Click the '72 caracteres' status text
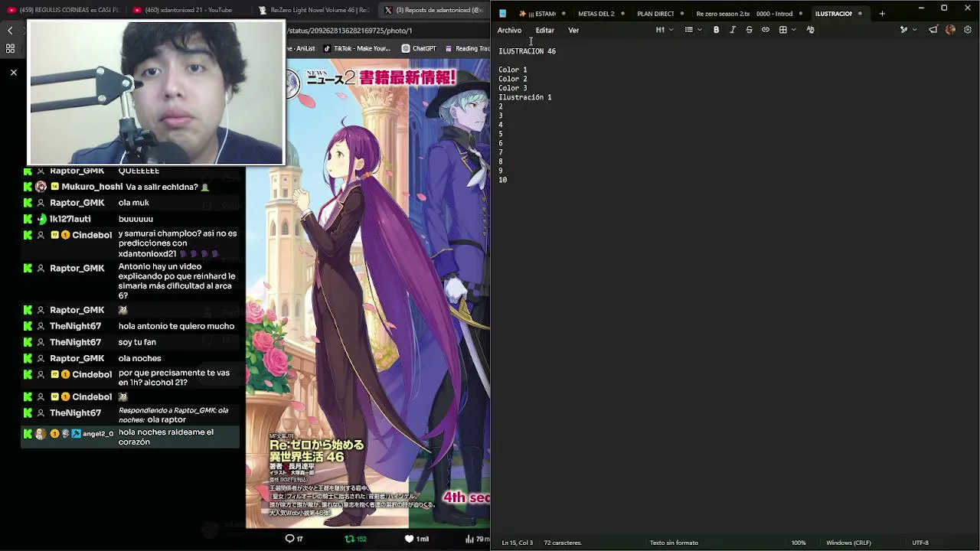 [563, 543]
